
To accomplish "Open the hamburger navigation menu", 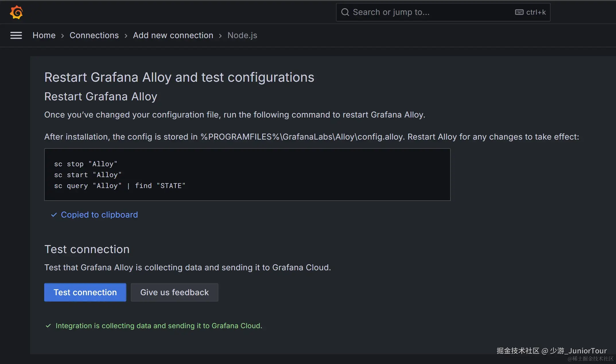I will [x=16, y=35].
